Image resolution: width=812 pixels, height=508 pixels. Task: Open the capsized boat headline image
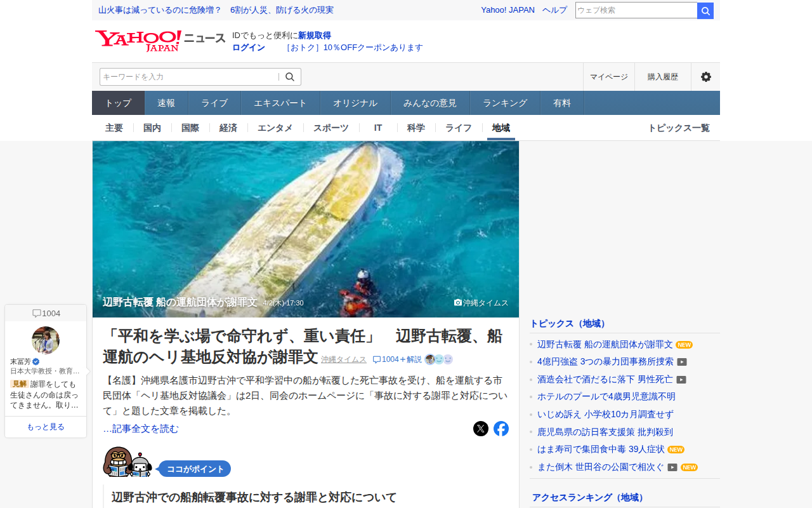(306, 229)
